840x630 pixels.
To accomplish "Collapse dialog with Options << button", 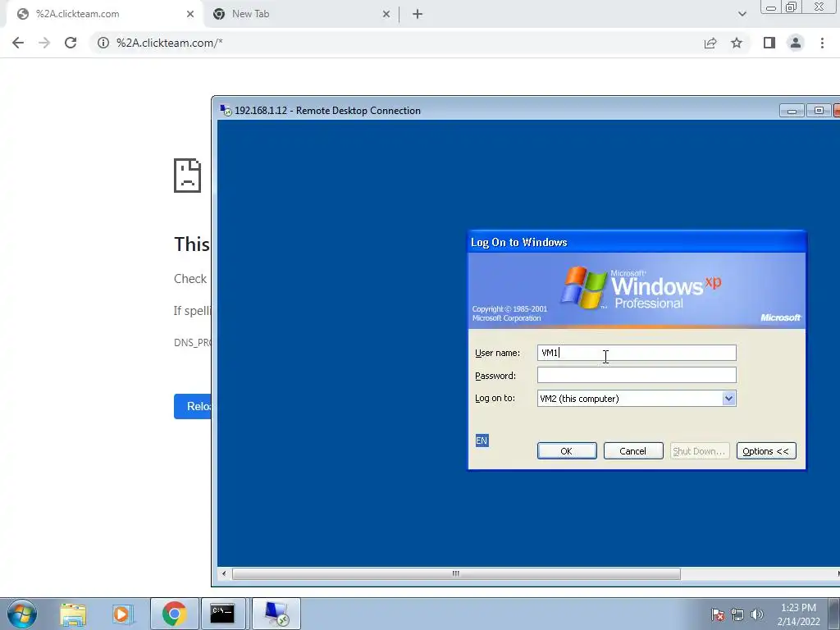I will tap(766, 450).
